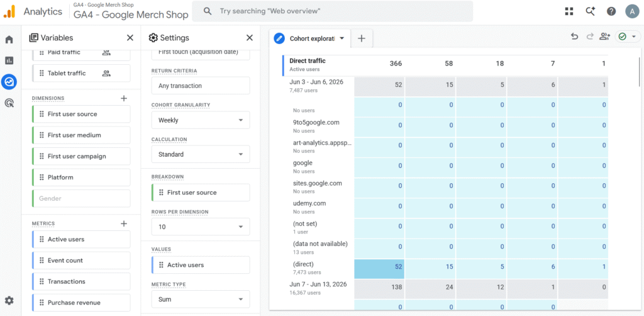Screen dimensions: 644x316
Task: Add a new metric with plus icon
Action: (x=124, y=223)
